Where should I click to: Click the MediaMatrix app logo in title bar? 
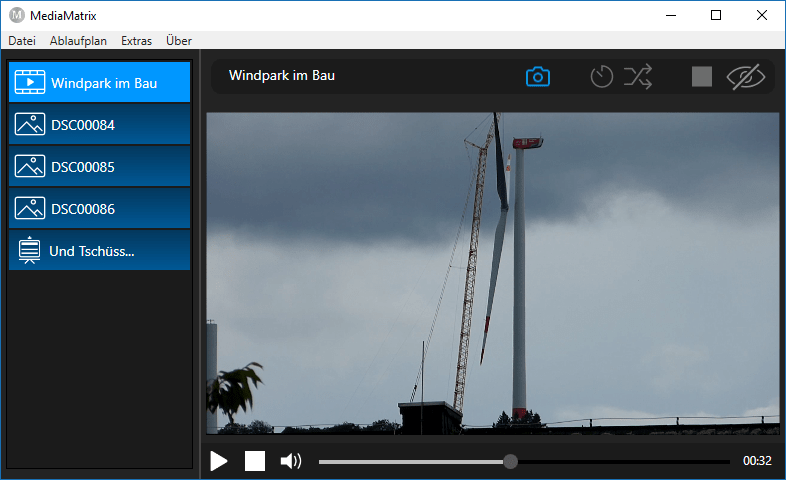(16, 15)
